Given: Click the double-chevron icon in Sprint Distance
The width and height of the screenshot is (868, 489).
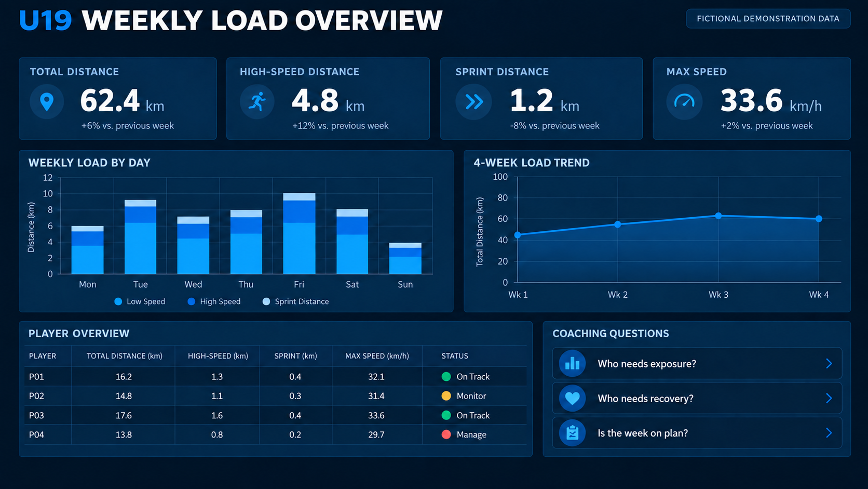Looking at the screenshot, I should (473, 102).
